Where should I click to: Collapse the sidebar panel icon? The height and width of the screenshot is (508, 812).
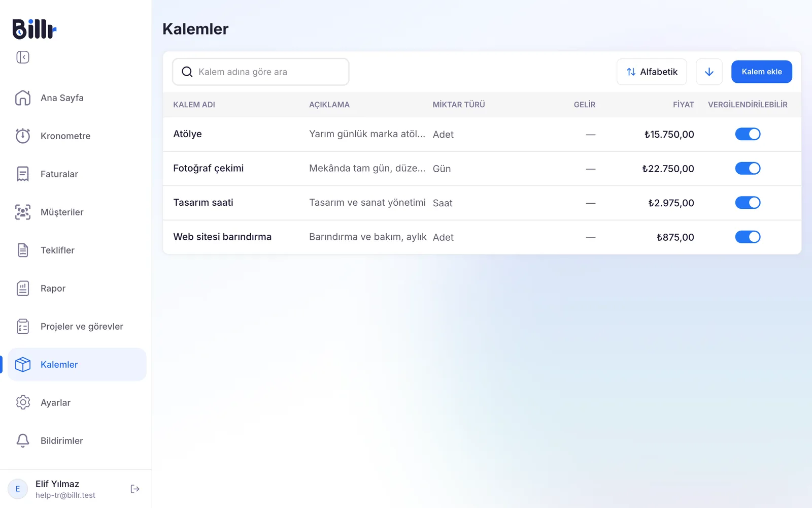[23, 57]
